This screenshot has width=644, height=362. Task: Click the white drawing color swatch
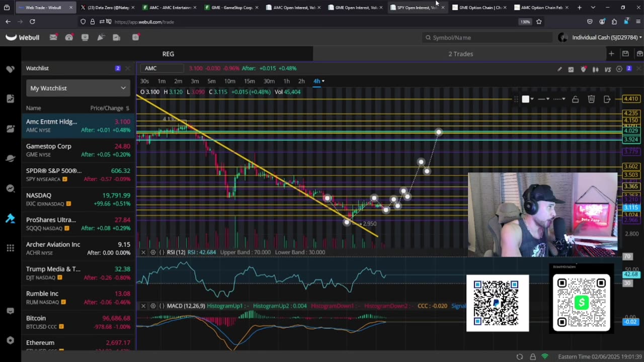coord(525,100)
